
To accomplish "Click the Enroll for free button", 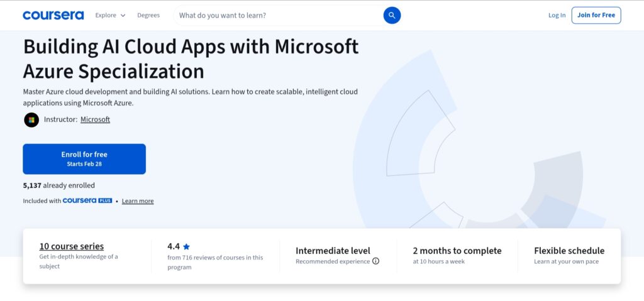I will pyautogui.click(x=84, y=159).
